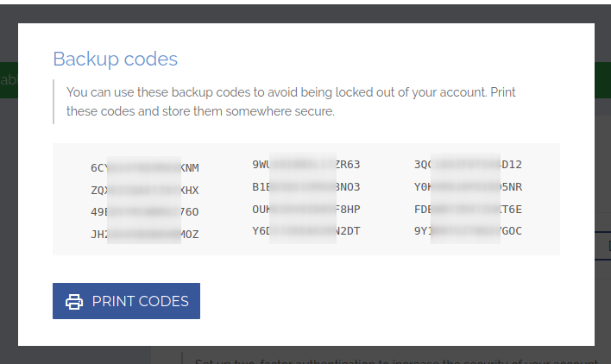
Task: Click the backup code beginning with 49E
Action: 144,212
